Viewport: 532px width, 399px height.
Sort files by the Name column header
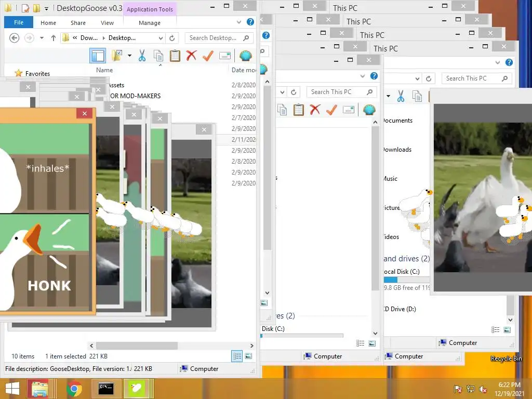click(x=104, y=70)
